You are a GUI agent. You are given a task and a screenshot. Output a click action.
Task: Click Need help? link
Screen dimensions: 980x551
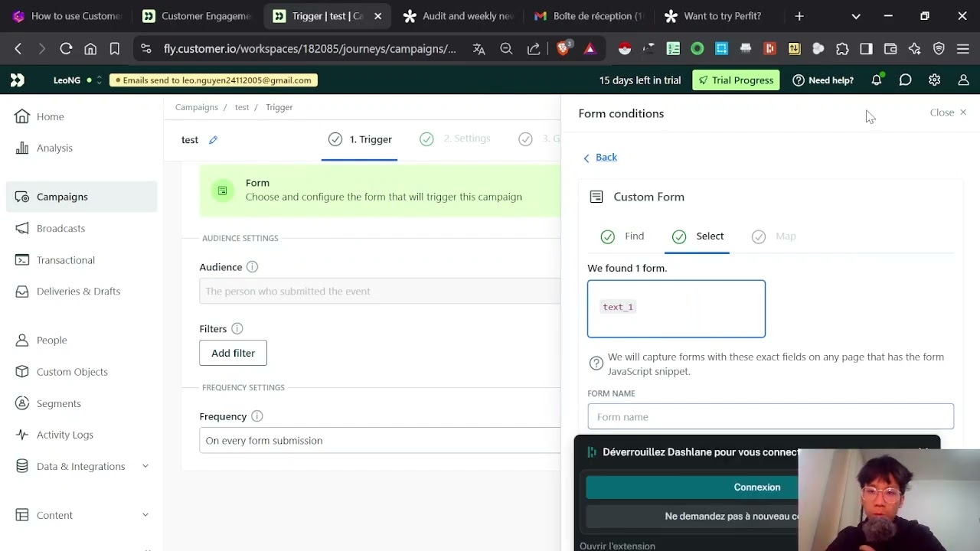(x=823, y=80)
